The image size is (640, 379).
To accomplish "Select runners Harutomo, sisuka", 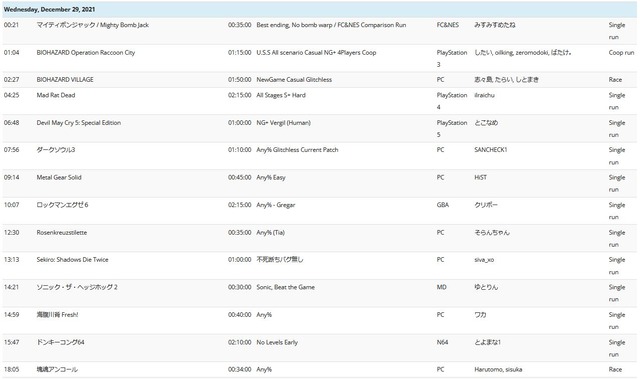I will tap(498, 369).
